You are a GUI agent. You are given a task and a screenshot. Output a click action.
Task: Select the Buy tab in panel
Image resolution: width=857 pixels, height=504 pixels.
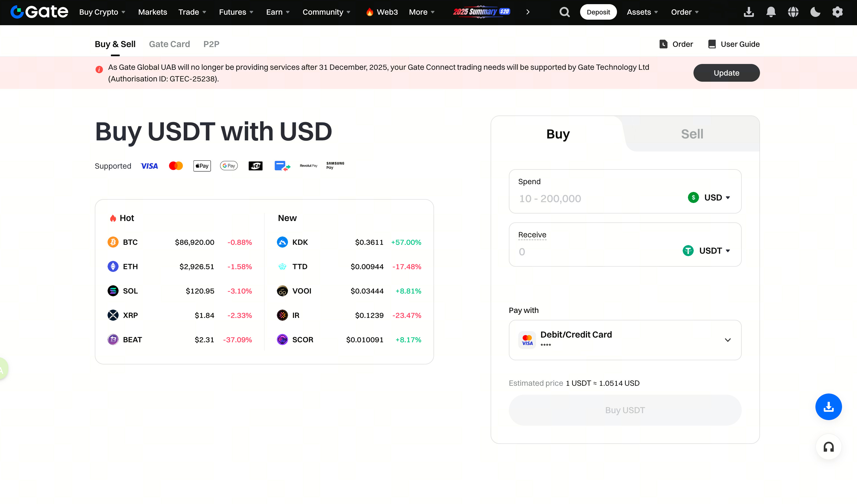tap(558, 134)
